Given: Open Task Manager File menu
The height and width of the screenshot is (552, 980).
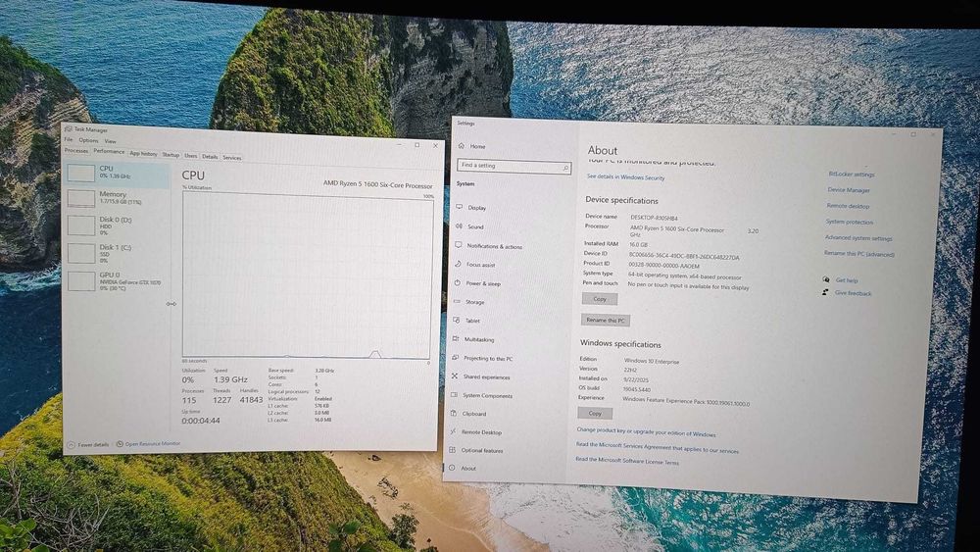Looking at the screenshot, I should pos(69,140).
